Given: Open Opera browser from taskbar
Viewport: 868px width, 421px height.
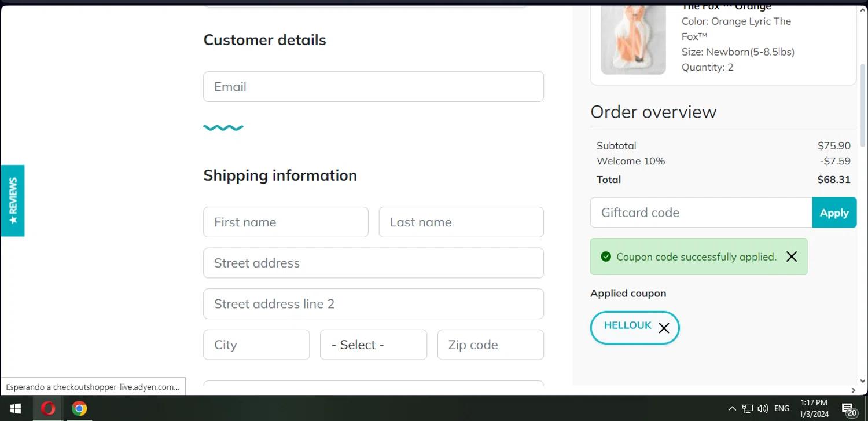Looking at the screenshot, I should click(x=47, y=409).
